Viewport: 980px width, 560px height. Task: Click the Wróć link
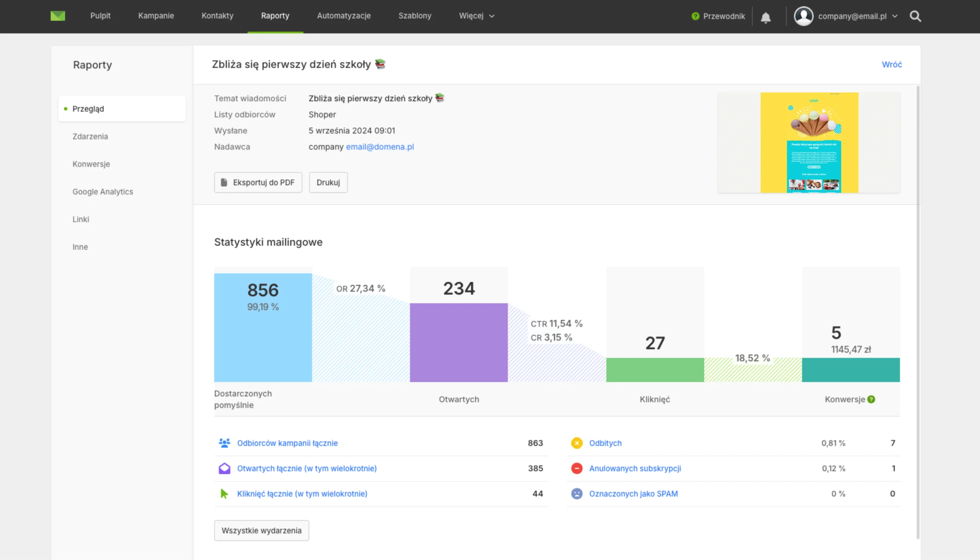[x=892, y=64]
